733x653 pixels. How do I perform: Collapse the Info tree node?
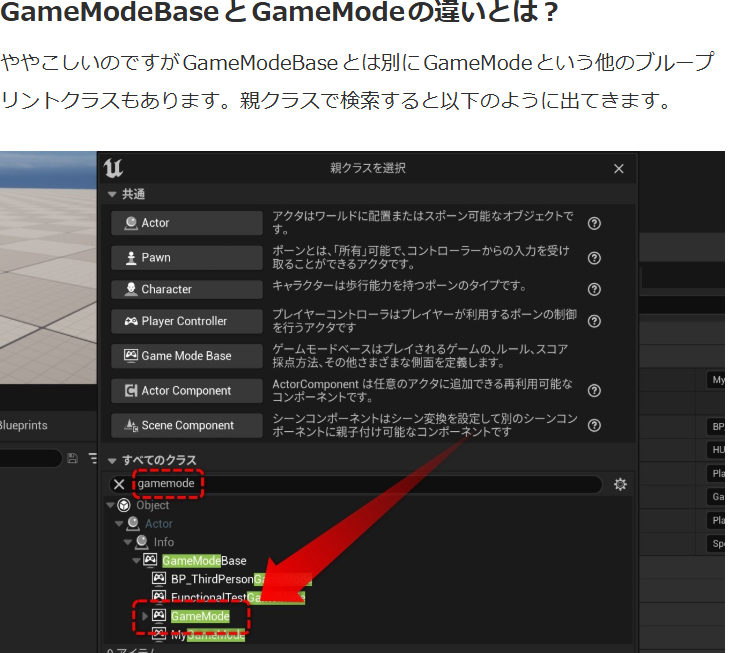coord(128,542)
